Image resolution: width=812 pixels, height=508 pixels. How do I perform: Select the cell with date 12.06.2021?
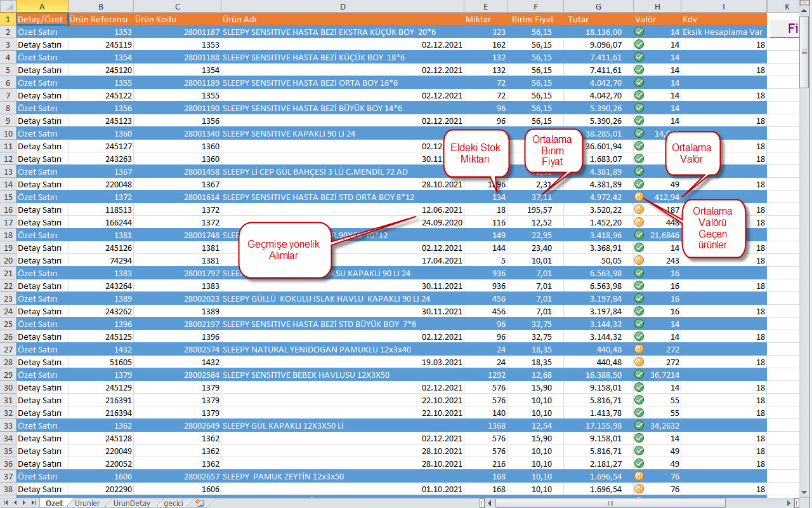coord(343,210)
